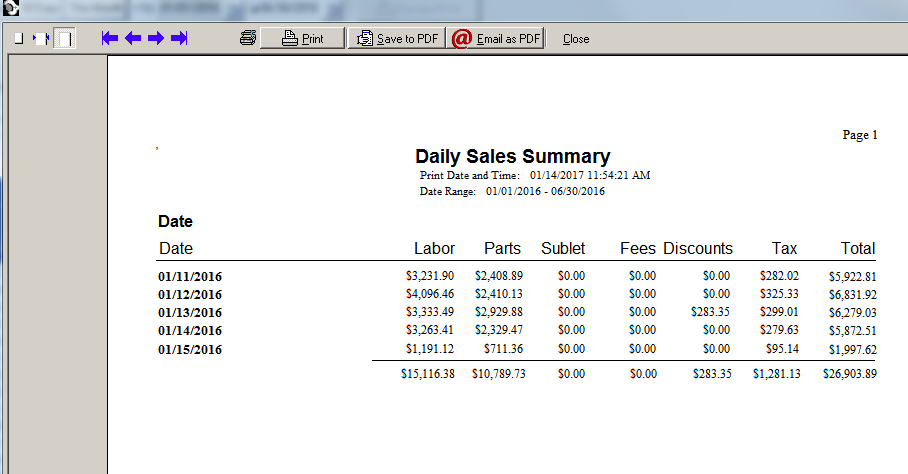The width and height of the screenshot is (908, 474).
Task: Send the report using Email as PDF
Action: 496,38
